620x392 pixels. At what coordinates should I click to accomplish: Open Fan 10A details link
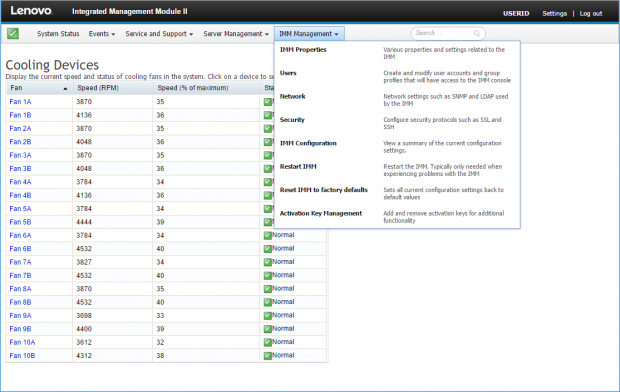pyautogui.click(x=22, y=343)
